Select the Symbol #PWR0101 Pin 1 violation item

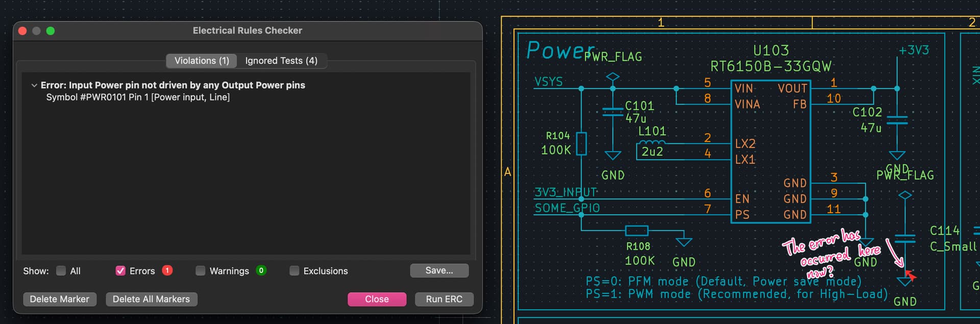[138, 97]
